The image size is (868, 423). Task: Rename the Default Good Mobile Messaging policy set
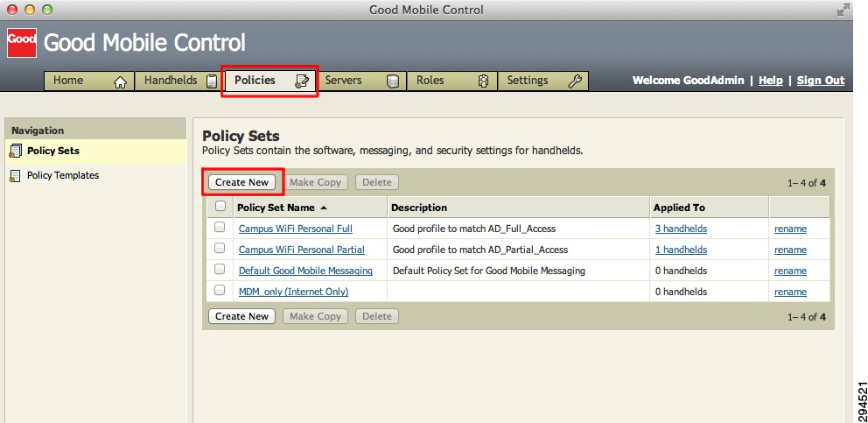tap(790, 271)
